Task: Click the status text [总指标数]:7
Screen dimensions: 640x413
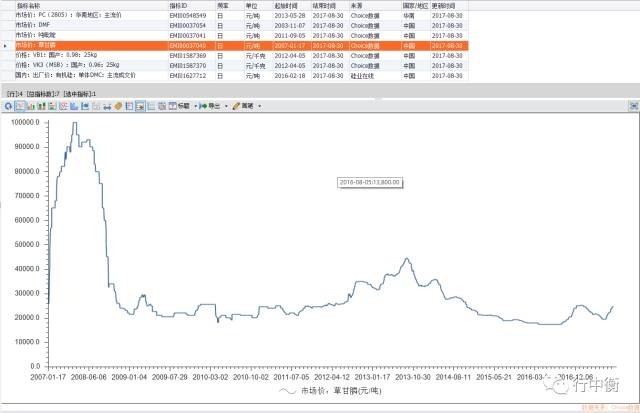Action: click(x=43, y=94)
